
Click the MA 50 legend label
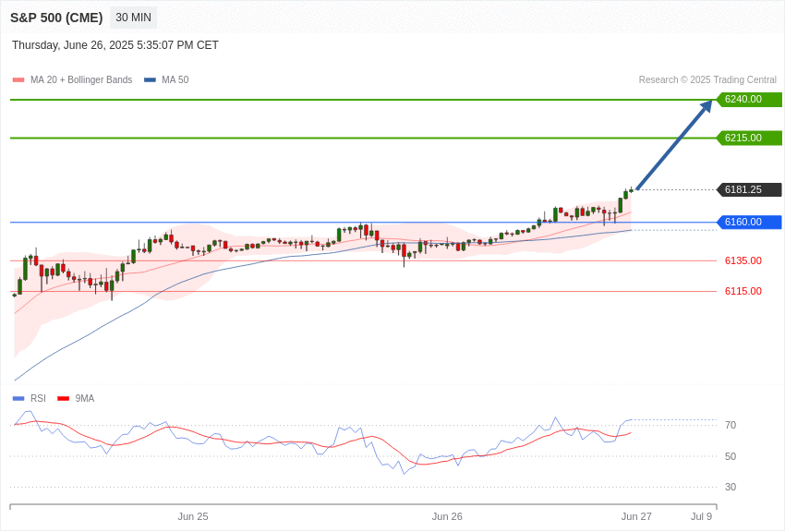[175, 79]
